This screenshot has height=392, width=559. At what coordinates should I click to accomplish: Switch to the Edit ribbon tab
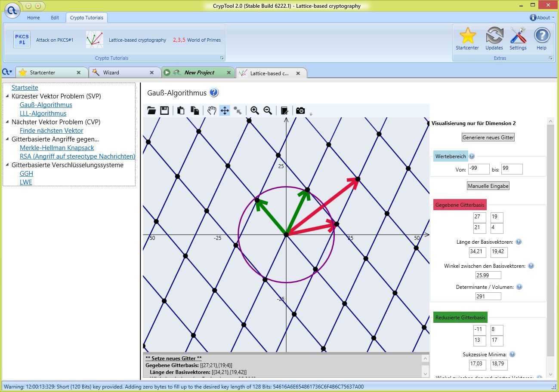pyautogui.click(x=55, y=18)
